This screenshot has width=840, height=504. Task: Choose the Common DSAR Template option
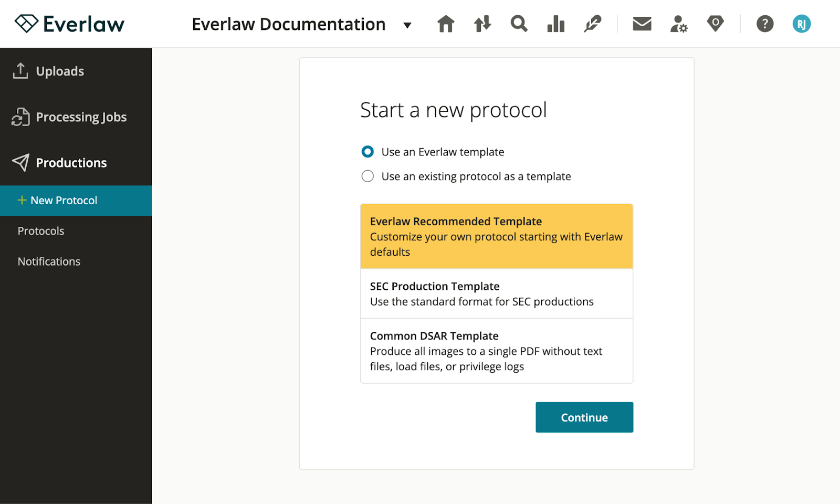tap(497, 351)
